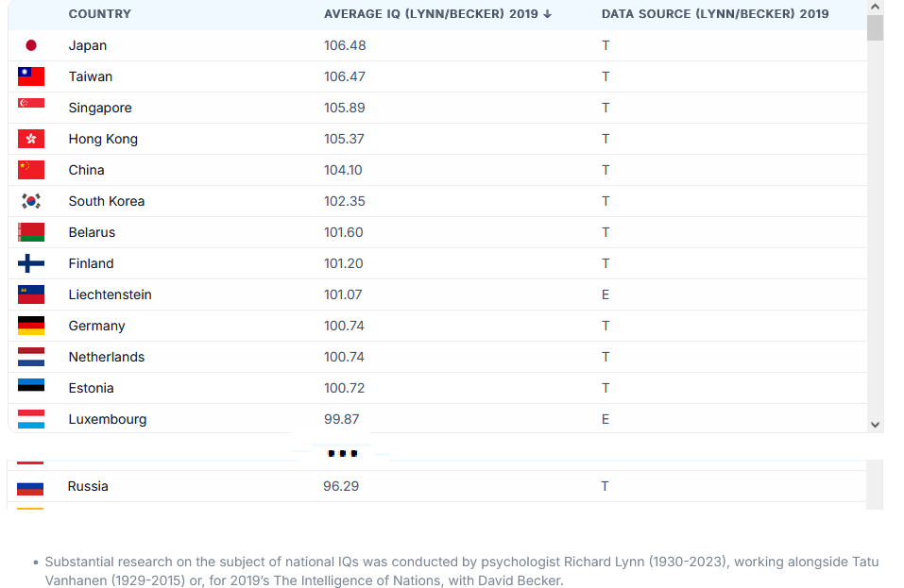Click Germany's IQ value 100.74
Screen dimensions: 904x588
click(344, 326)
